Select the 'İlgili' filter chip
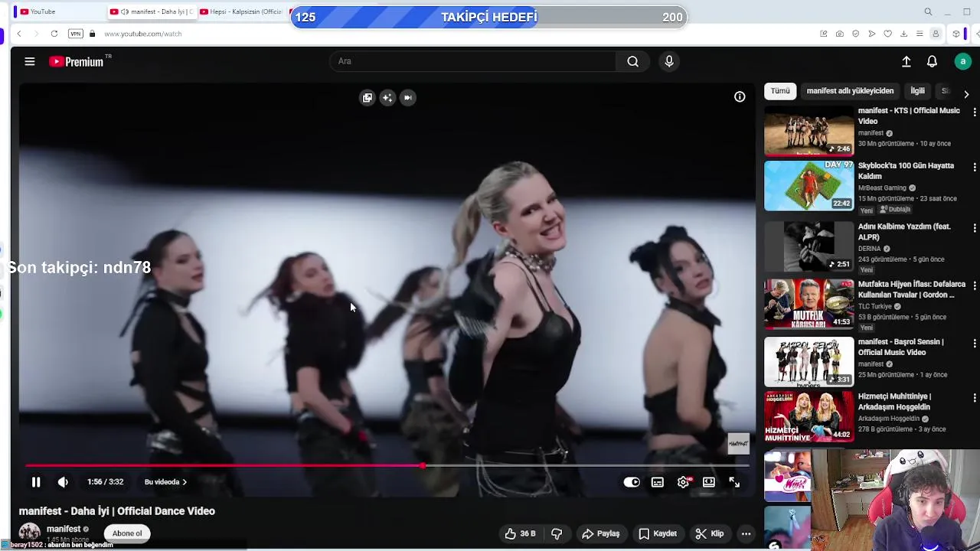 pyautogui.click(x=917, y=91)
